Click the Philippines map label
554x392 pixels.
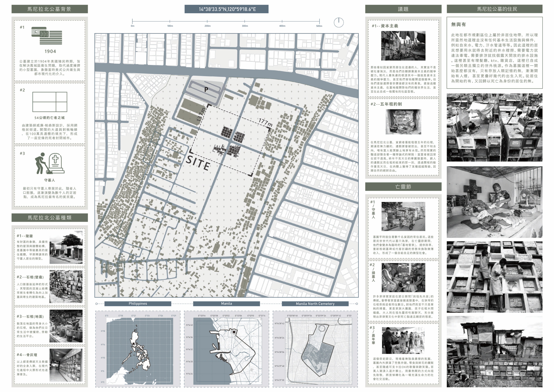[138, 304]
